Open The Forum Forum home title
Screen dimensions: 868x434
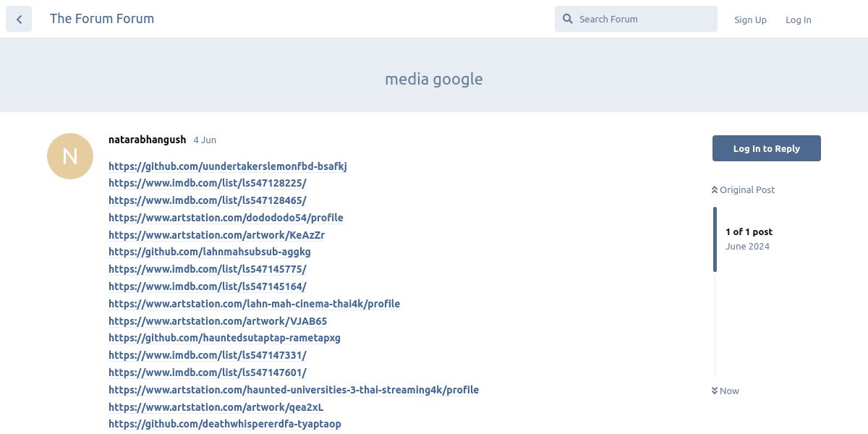[x=102, y=19]
